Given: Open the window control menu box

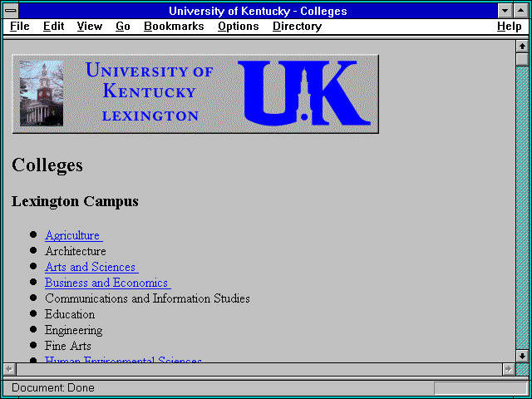Looking at the screenshot, I should (x=11, y=11).
